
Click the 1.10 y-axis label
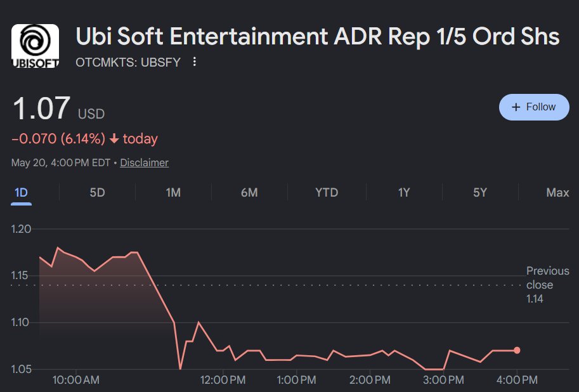(x=20, y=322)
